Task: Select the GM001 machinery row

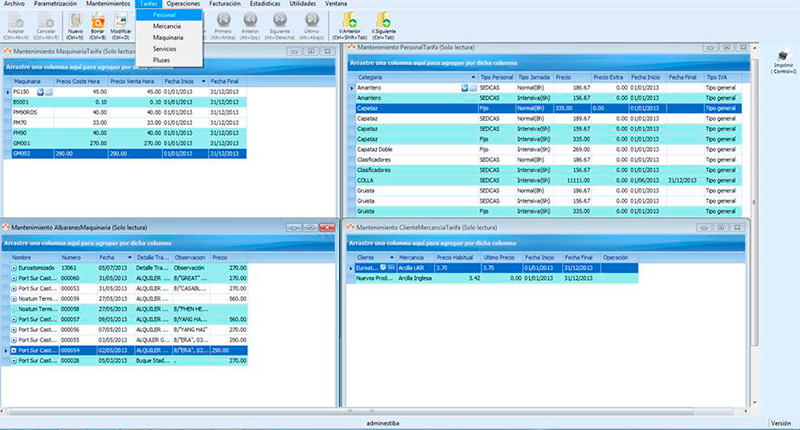Action: pyautogui.click(x=125, y=143)
